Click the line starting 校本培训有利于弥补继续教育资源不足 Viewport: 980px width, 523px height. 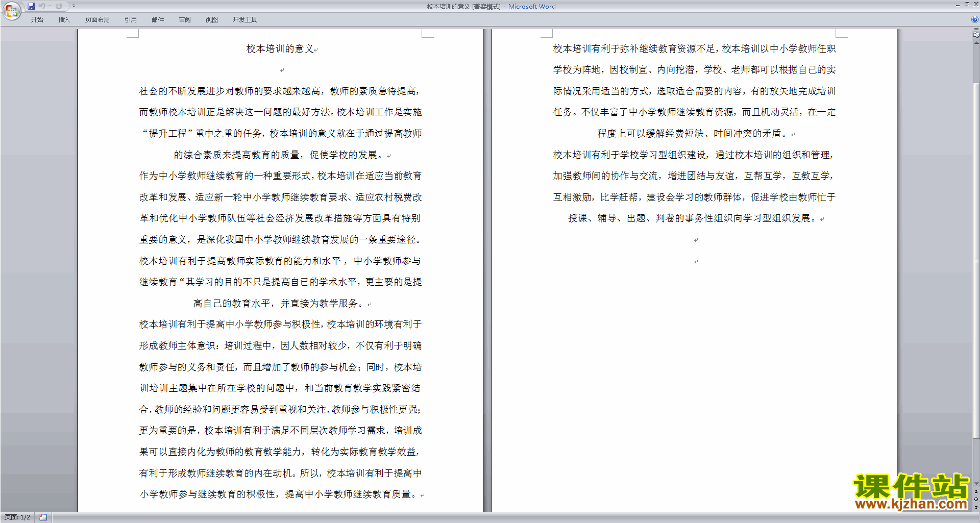[x=694, y=49]
